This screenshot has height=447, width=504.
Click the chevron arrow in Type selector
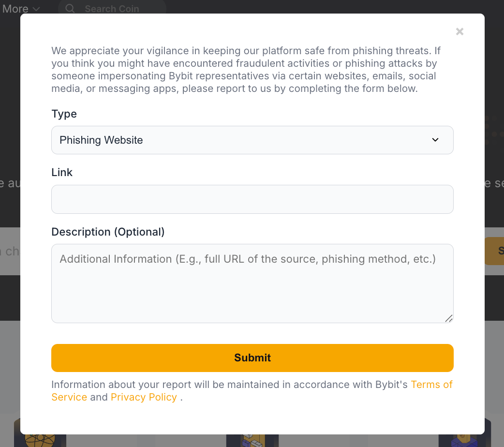[435, 140]
